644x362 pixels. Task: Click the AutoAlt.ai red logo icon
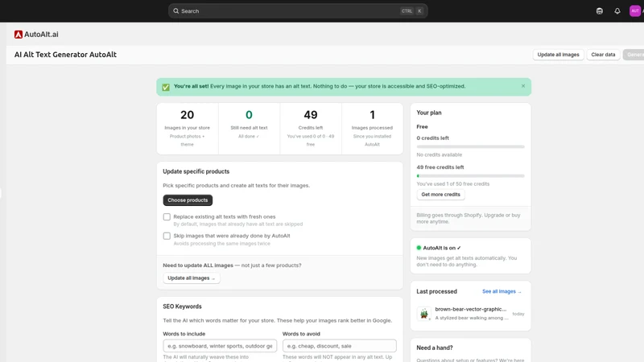pos(18,35)
